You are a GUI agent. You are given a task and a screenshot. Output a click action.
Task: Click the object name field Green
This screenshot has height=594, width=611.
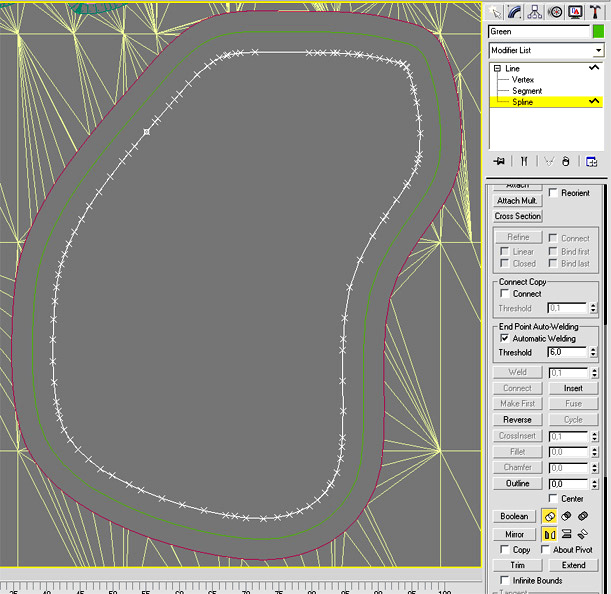click(539, 32)
